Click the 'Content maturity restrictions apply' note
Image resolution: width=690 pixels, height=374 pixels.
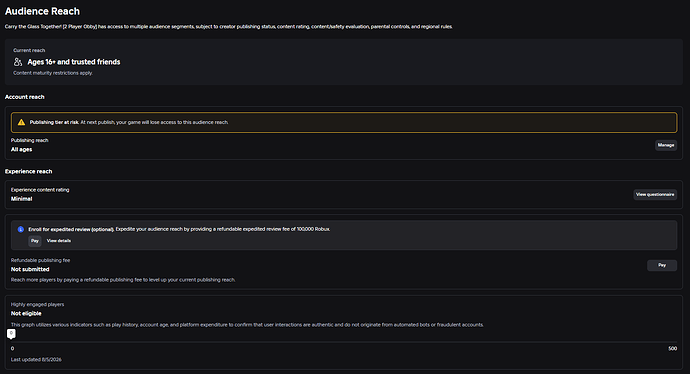pyautogui.click(x=53, y=73)
